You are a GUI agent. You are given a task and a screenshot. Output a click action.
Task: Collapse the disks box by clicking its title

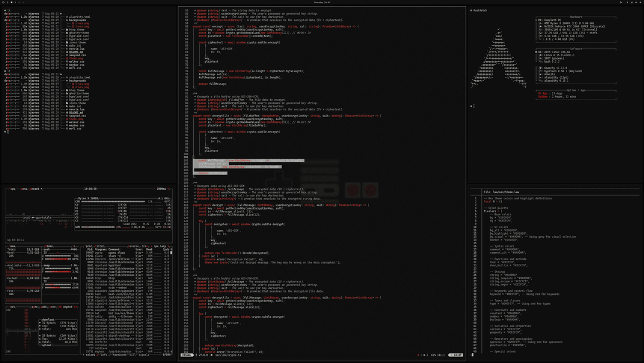coord(48,245)
